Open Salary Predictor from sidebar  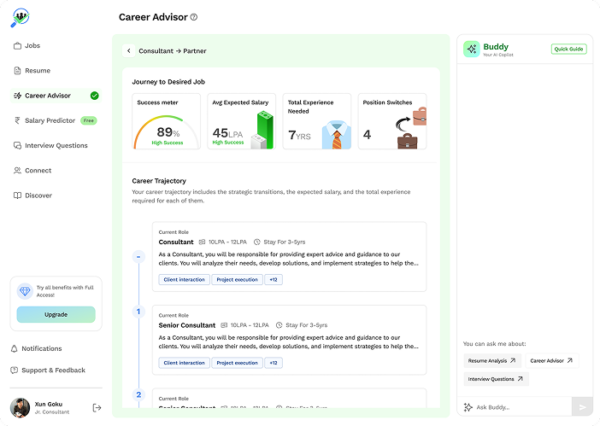point(50,120)
